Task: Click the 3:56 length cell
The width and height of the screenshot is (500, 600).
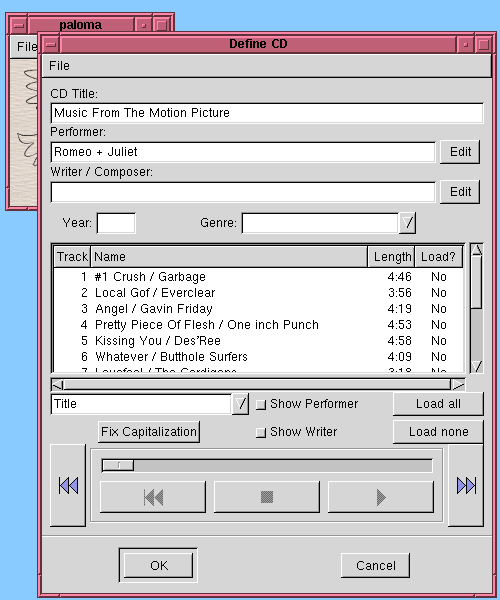Action: pyautogui.click(x=400, y=293)
